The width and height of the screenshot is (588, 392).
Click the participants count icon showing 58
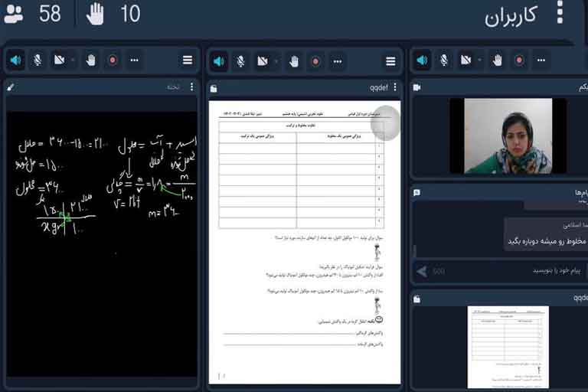pos(14,14)
